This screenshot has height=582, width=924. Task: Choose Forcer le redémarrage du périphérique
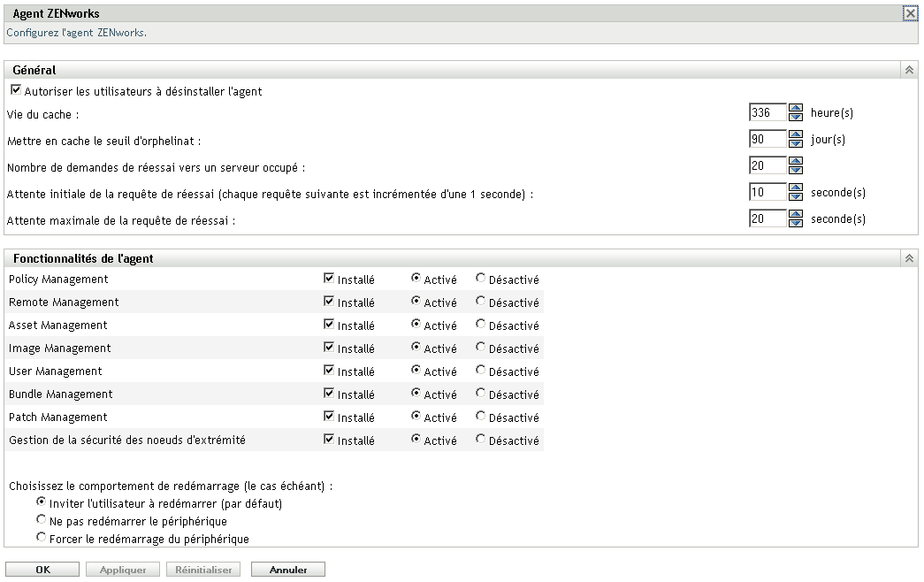tap(41, 536)
